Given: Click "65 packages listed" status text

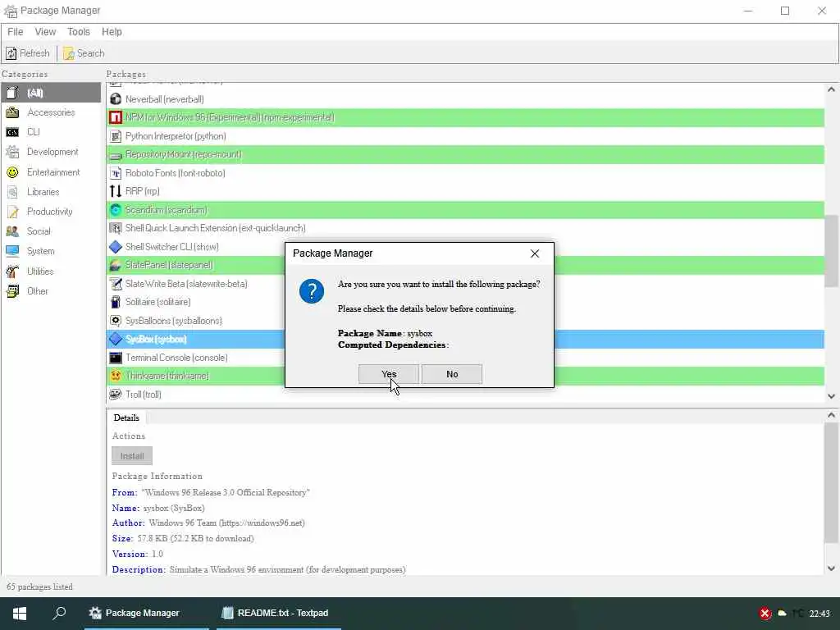Looking at the screenshot, I should tap(39, 587).
